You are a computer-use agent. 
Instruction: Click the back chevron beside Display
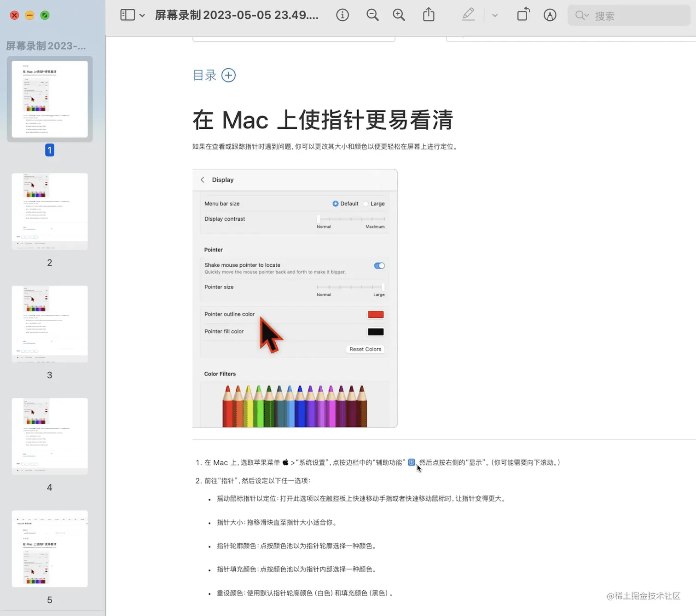203,179
